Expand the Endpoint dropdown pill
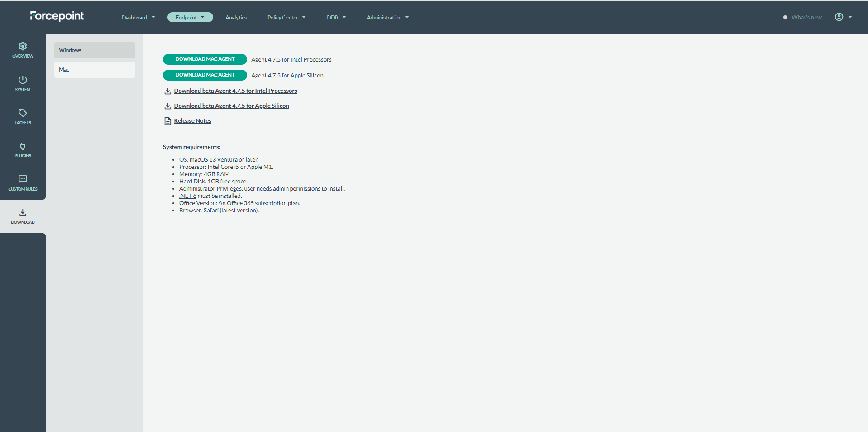The width and height of the screenshot is (868, 432). [x=190, y=17]
